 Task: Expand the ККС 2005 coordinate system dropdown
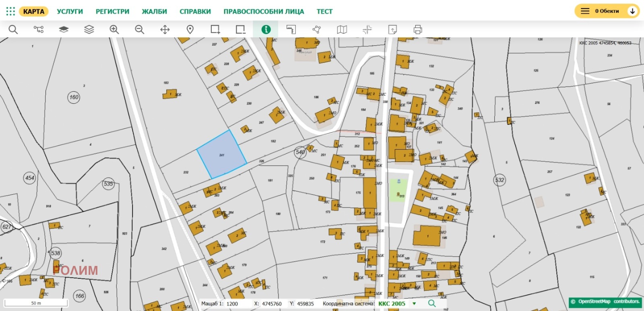coord(414,304)
